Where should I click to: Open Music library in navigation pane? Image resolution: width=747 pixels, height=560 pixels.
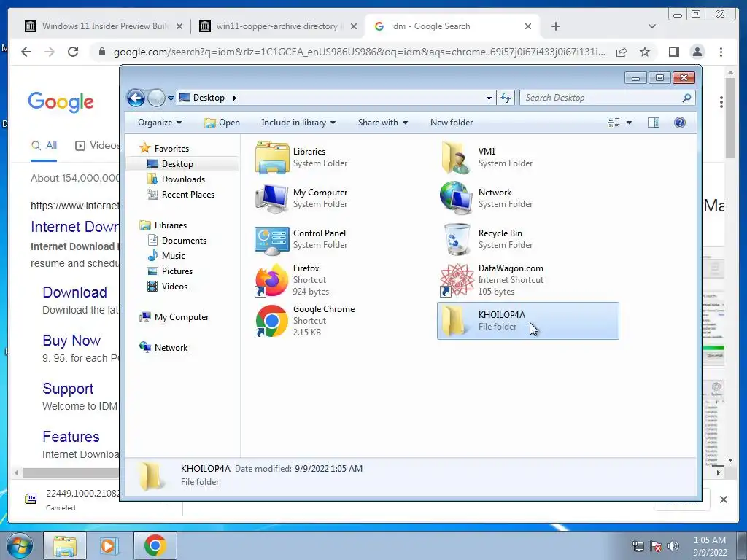(x=173, y=256)
